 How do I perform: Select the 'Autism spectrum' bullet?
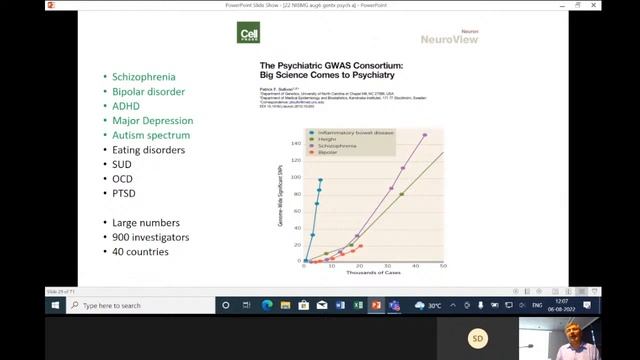tap(151, 135)
